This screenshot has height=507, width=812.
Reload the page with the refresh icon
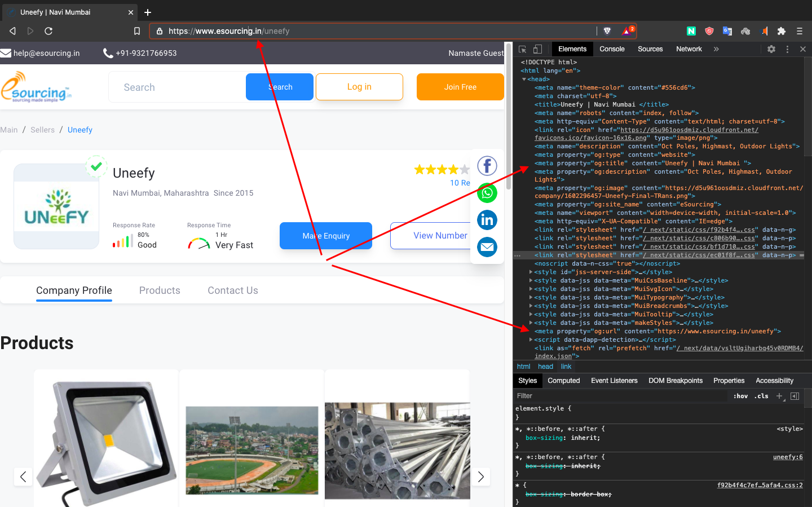click(48, 31)
